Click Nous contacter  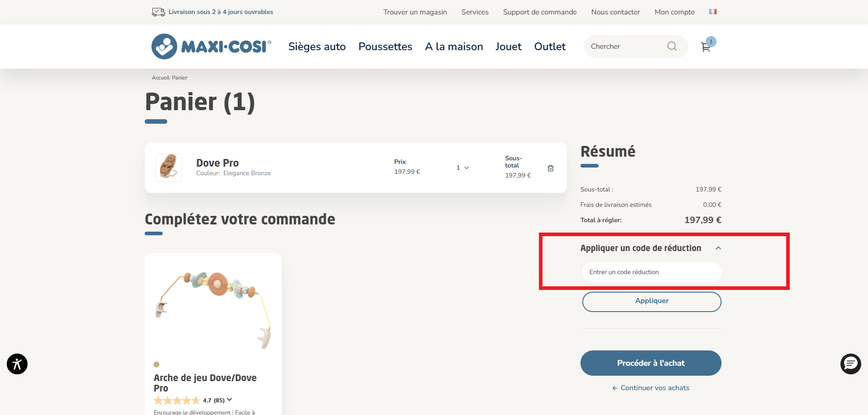click(616, 12)
